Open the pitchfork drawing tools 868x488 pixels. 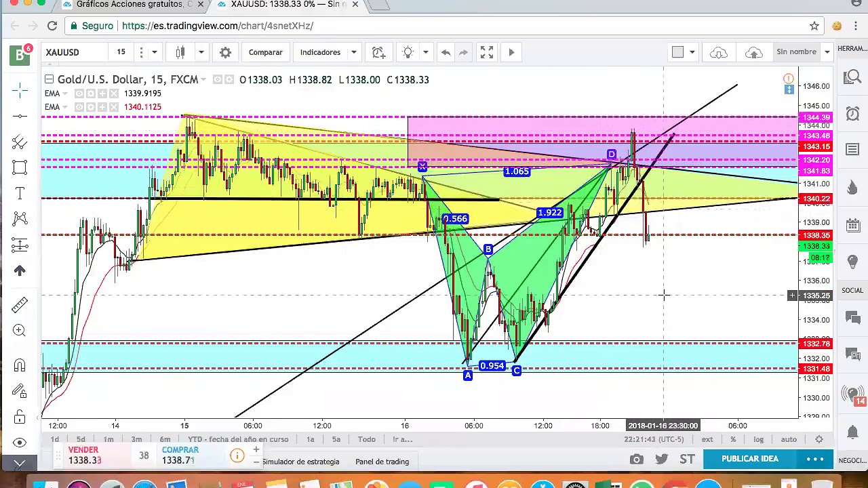(20, 142)
